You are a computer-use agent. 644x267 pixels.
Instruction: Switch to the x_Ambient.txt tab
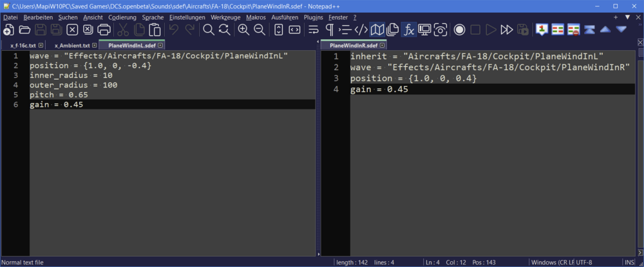pyautogui.click(x=72, y=45)
